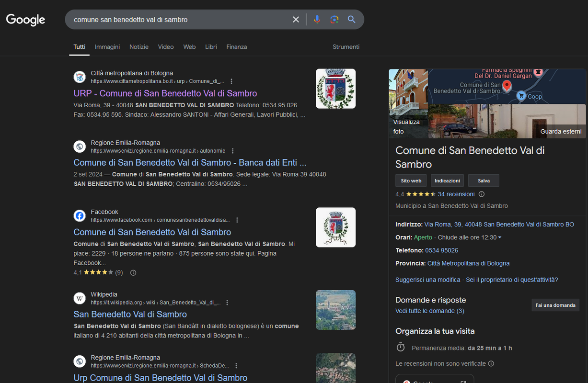This screenshot has width=588, height=383.
Task: Open three-dot menu for Wikipedia result
Action: pos(227,303)
